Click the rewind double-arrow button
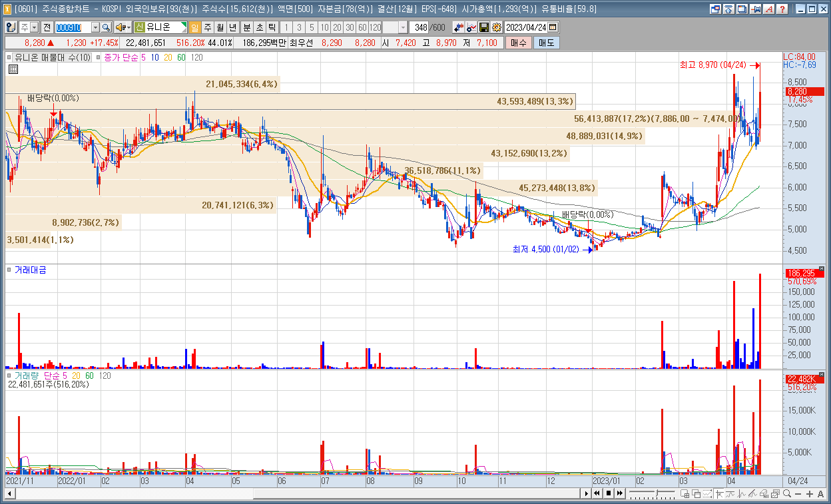Screen dimensions: 831x504 597,493
